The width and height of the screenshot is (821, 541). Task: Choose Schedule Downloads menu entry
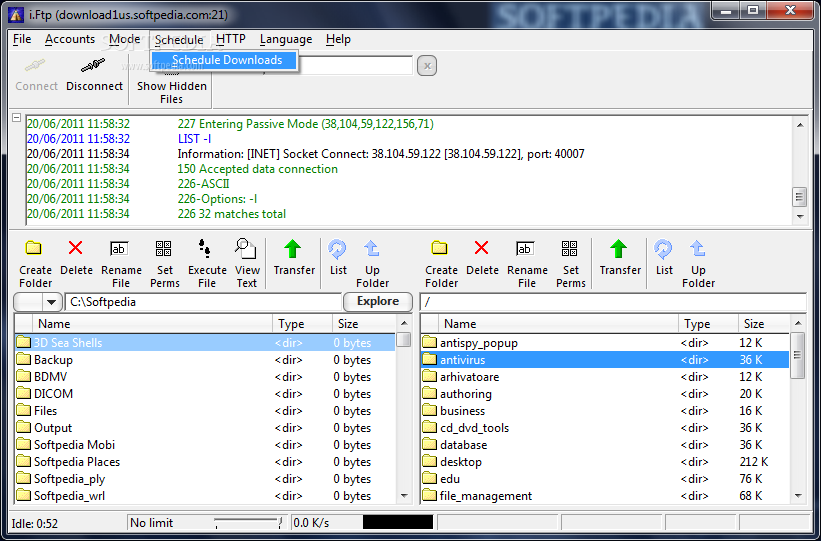click(x=225, y=60)
